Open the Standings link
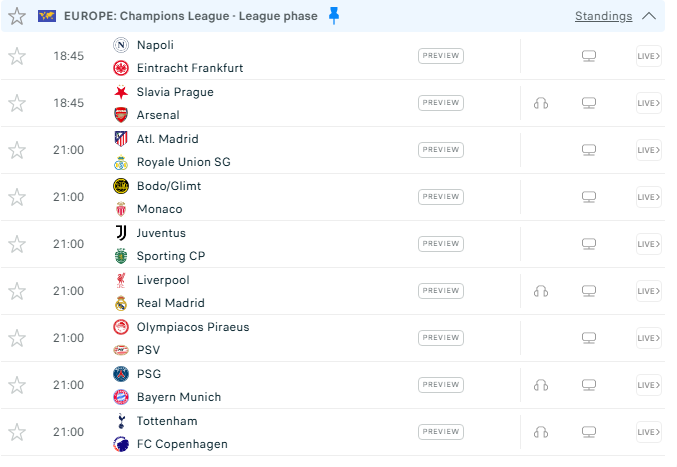 pos(603,16)
